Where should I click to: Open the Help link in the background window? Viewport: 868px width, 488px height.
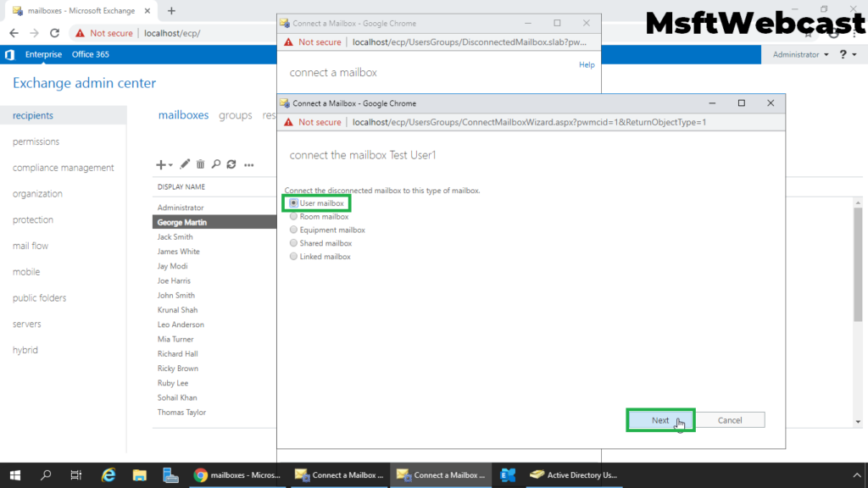[x=587, y=64]
